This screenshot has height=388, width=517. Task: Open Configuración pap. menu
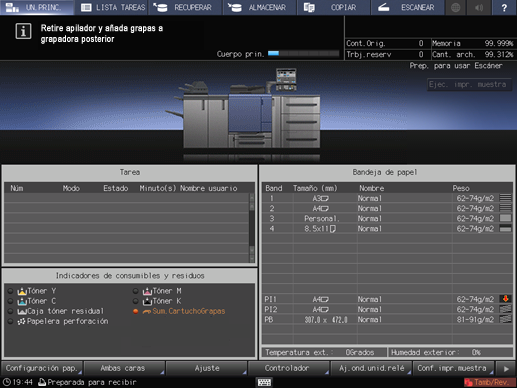coord(42,368)
